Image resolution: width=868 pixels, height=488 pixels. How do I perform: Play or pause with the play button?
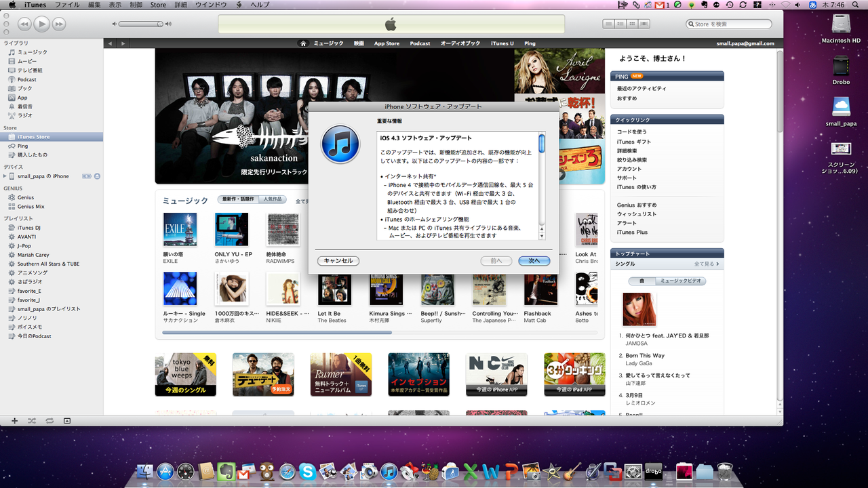[41, 24]
